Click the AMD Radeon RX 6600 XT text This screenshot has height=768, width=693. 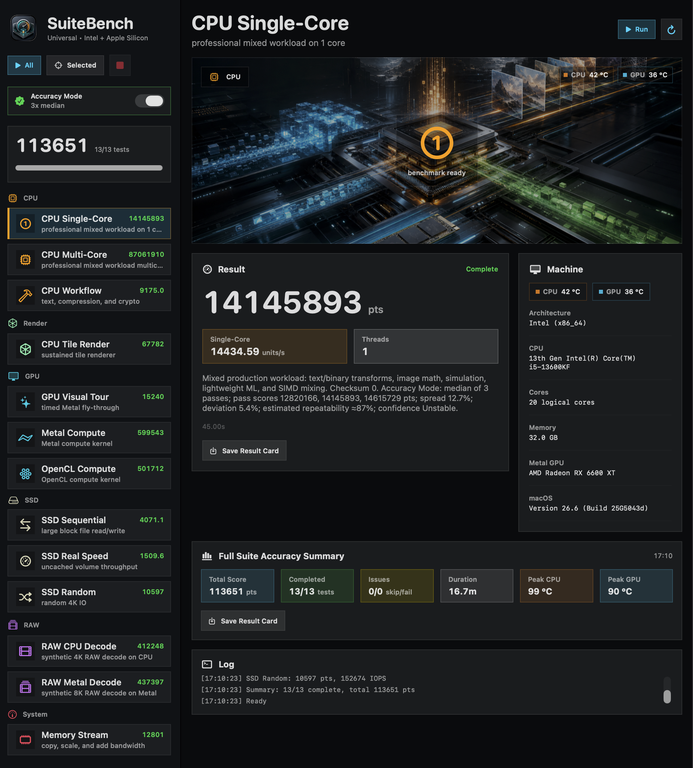[x=572, y=473]
